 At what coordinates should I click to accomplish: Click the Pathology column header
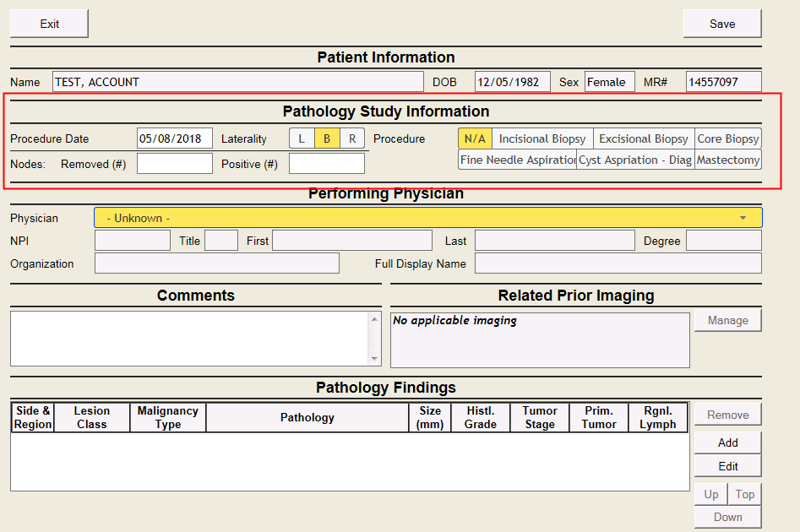(x=307, y=417)
